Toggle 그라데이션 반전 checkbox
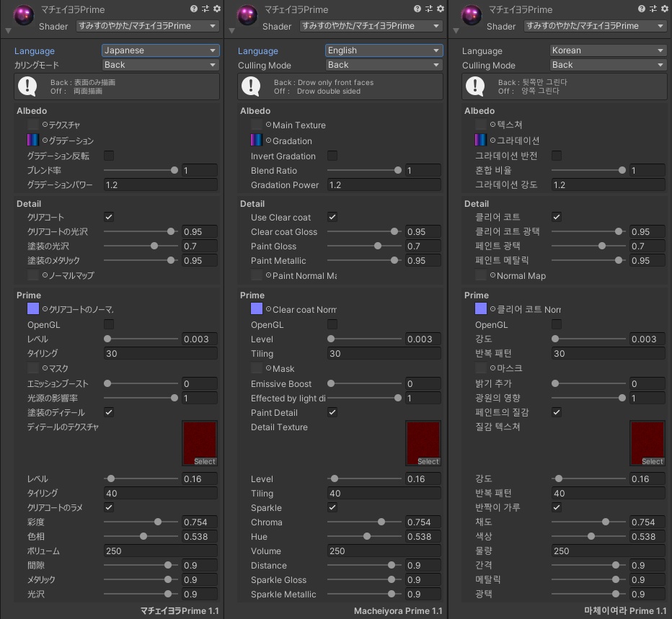This screenshot has width=672, height=619. tap(557, 156)
